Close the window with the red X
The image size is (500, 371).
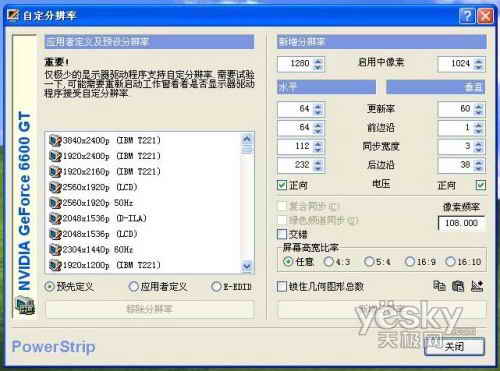point(485,16)
